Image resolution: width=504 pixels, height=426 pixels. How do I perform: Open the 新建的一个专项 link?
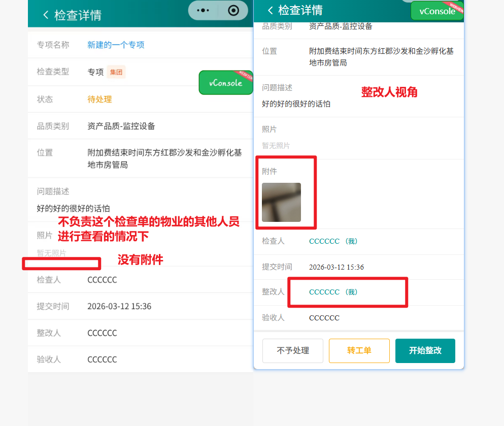point(116,45)
